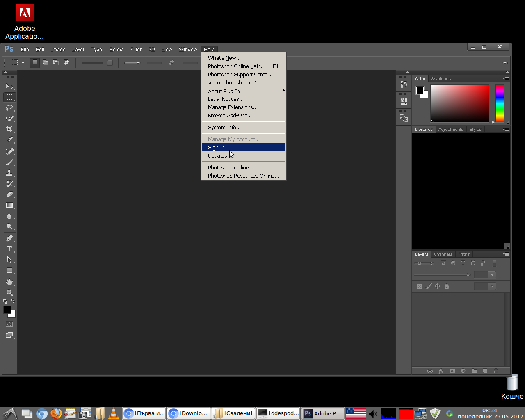Toggle lock transparent pixels in Layers panel
This screenshot has height=420, width=525.
(419, 286)
